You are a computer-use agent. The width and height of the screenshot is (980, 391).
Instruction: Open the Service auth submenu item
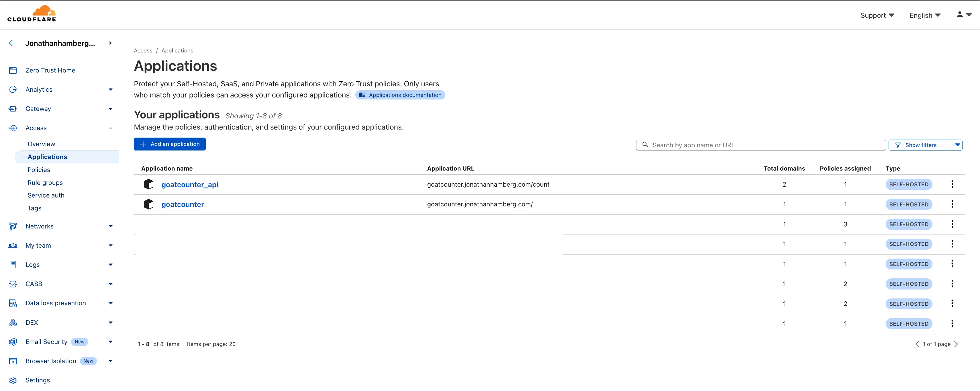click(x=46, y=195)
